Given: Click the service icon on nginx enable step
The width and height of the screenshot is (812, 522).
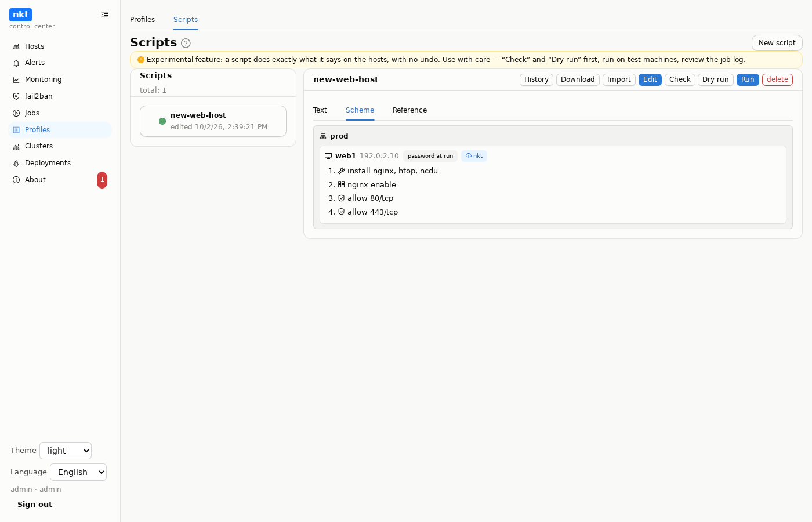Looking at the screenshot, I should (342, 184).
